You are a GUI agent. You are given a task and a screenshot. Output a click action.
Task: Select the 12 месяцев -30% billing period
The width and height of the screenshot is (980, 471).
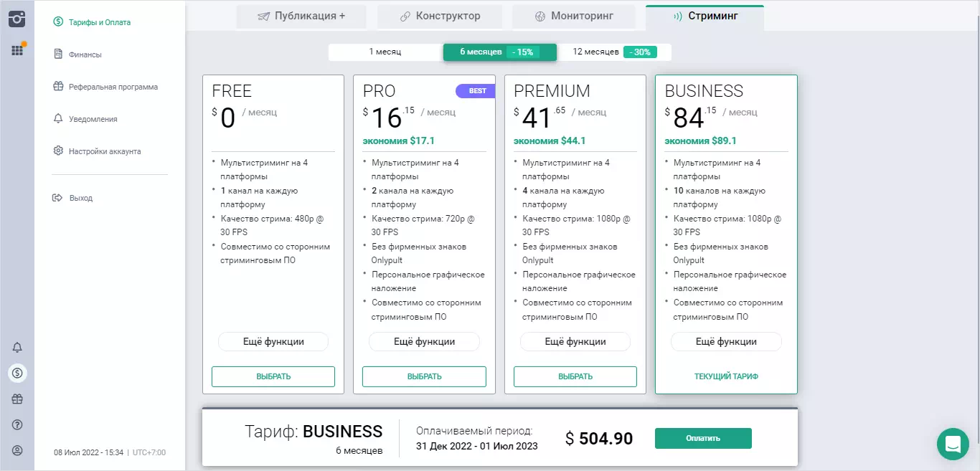614,52
